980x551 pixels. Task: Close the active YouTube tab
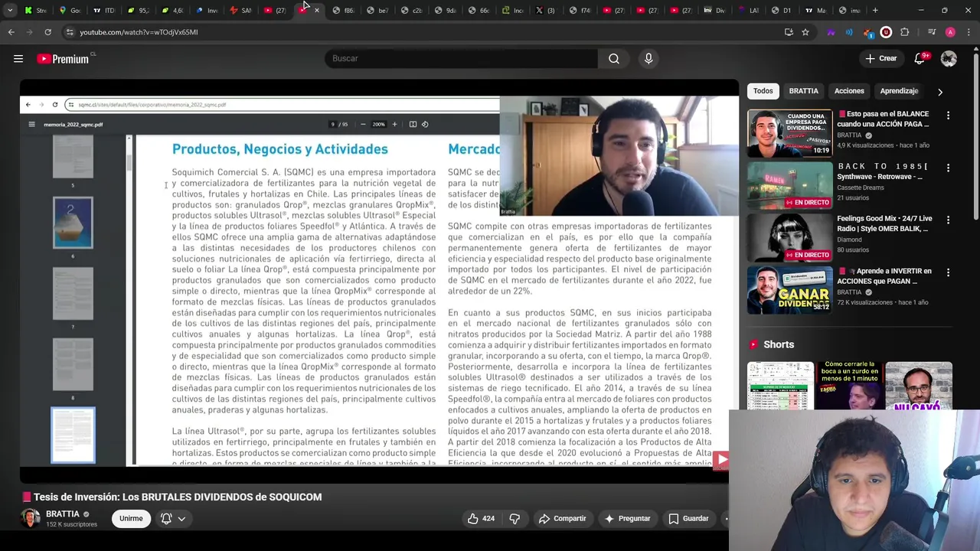(x=317, y=11)
